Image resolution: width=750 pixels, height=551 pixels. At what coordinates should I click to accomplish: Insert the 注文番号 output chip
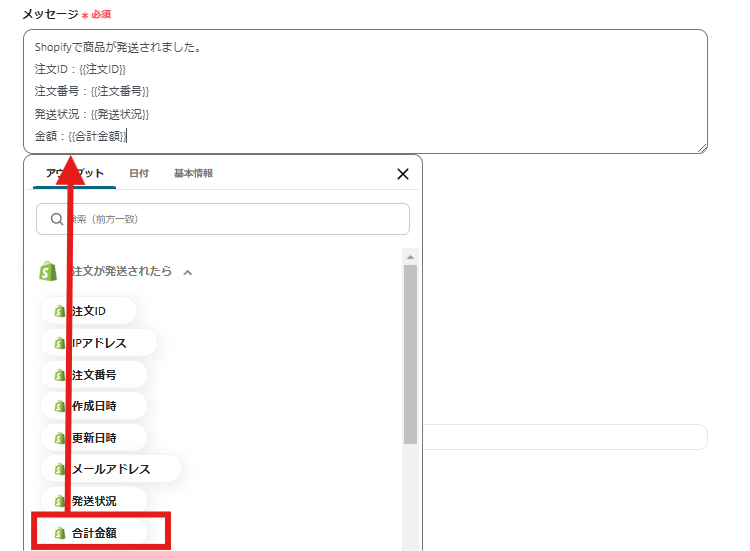(94, 375)
